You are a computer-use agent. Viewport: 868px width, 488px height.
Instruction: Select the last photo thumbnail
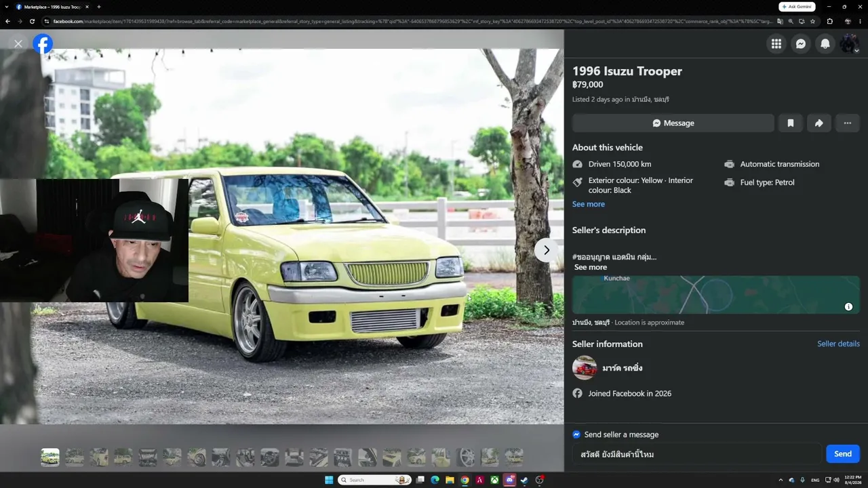click(x=514, y=457)
